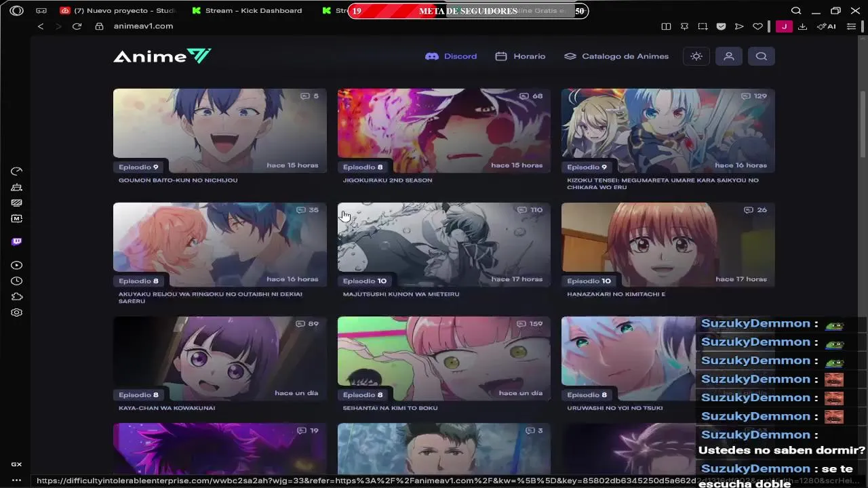Click comment count 159 on Seihantai card
The image size is (868, 488).
pos(530,324)
